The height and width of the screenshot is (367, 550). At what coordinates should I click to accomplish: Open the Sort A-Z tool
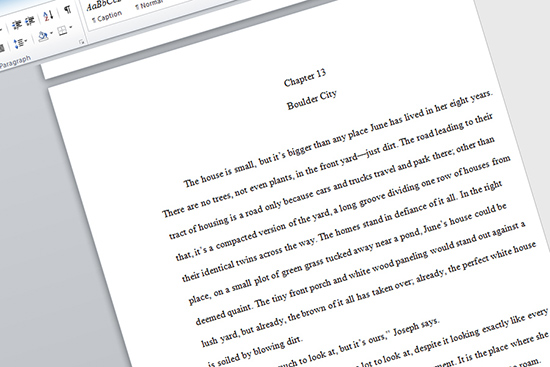click(48, 16)
